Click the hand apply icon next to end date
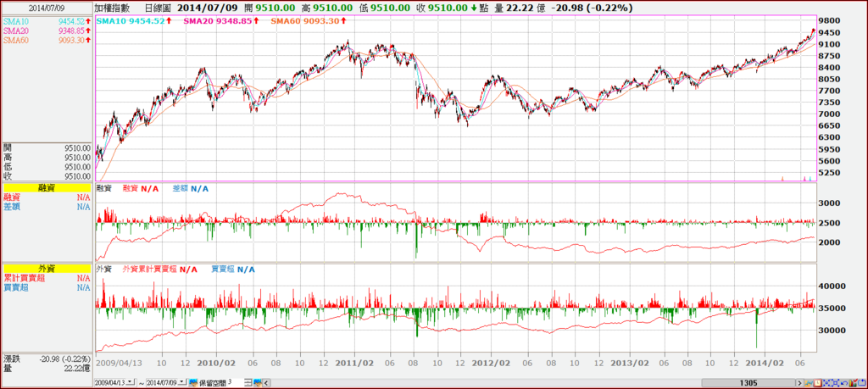 coord(193,382)
